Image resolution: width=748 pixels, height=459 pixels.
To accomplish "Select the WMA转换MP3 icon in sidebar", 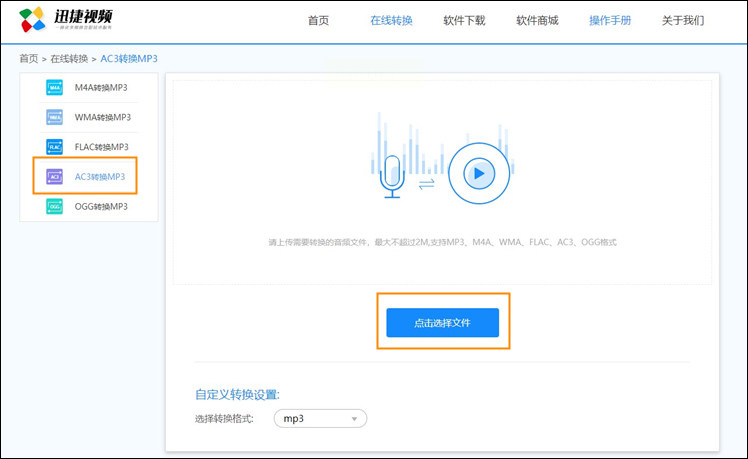I will point(54,117).
